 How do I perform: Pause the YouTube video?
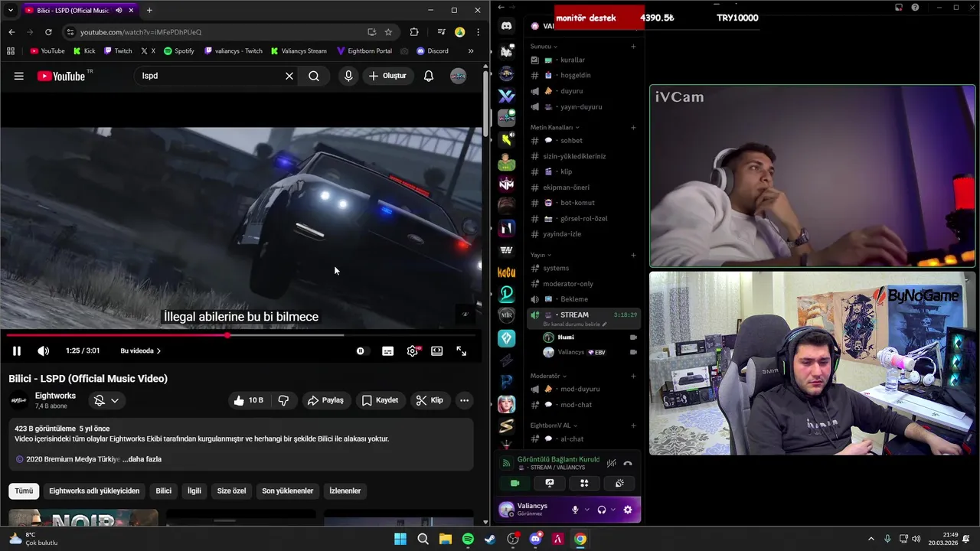(x=16, y=350)
